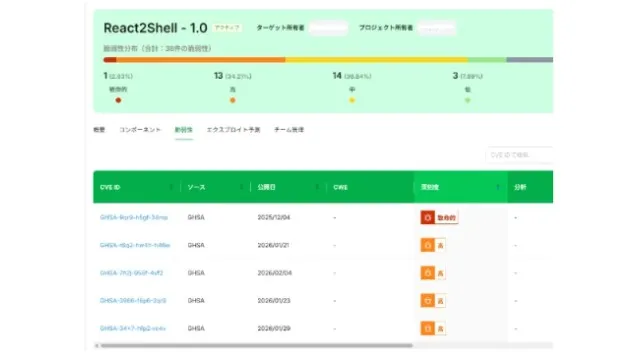Image resolution: width=640 pixels, height=360 pixels.
Task: Click the ターゲット所有者 owner pill
Action: (329, 28)
